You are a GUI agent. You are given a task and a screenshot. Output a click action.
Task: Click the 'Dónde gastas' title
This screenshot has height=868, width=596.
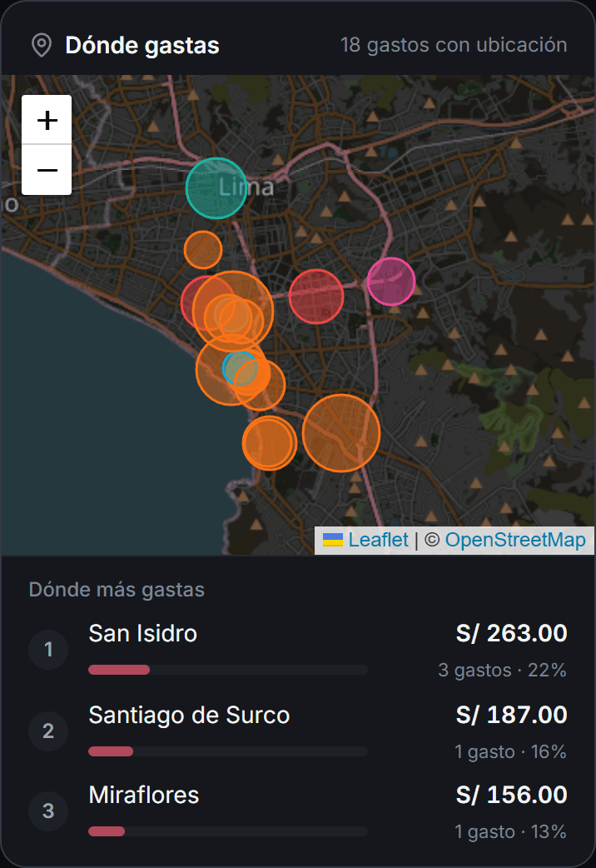142,45
